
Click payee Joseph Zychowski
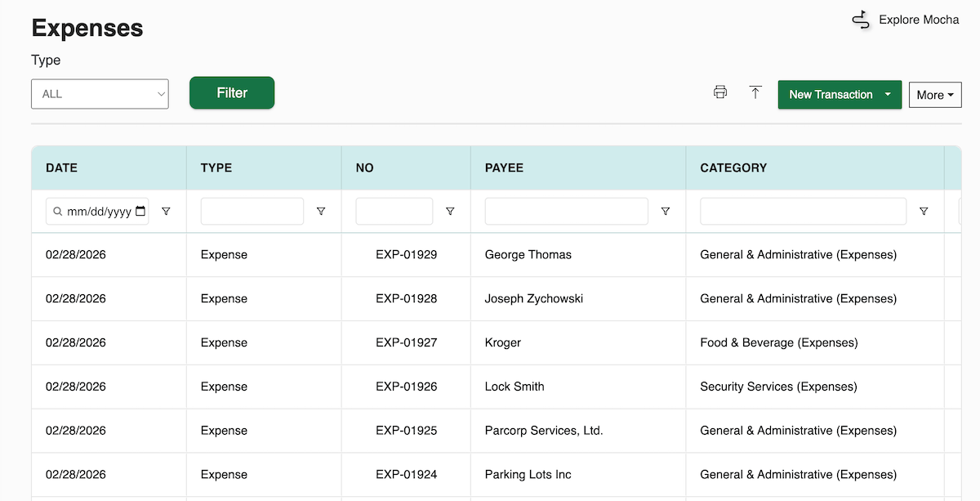coord(534,299)
